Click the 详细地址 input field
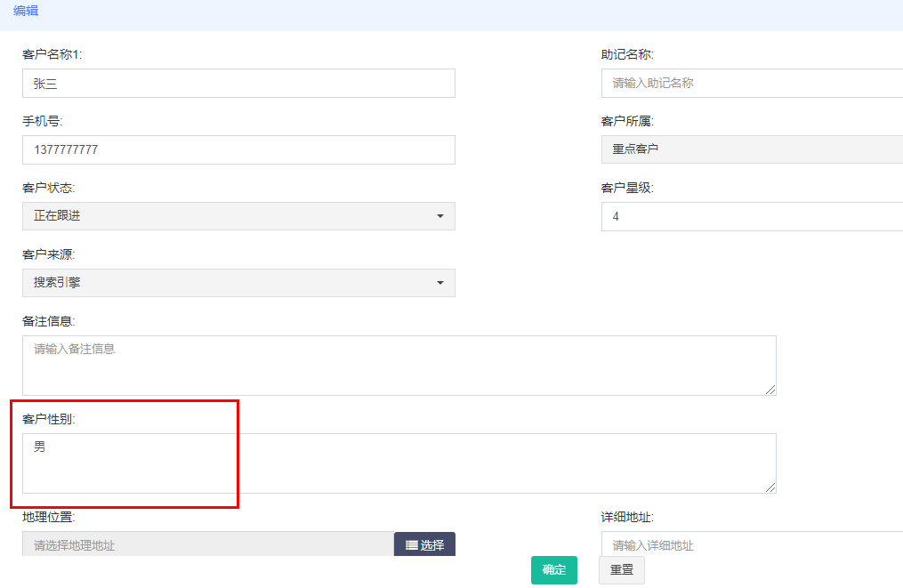This screenshot has height=588, width=903. 752,544
